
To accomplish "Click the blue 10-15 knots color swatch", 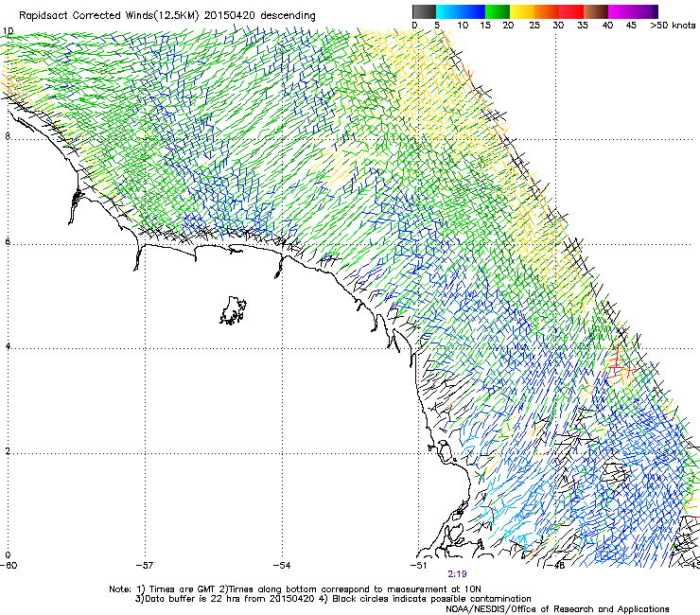I will (x=473, y=11).
